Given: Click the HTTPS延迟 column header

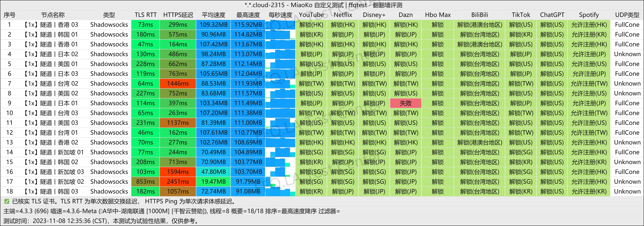Looking at the screenshot, I should 178,15.
